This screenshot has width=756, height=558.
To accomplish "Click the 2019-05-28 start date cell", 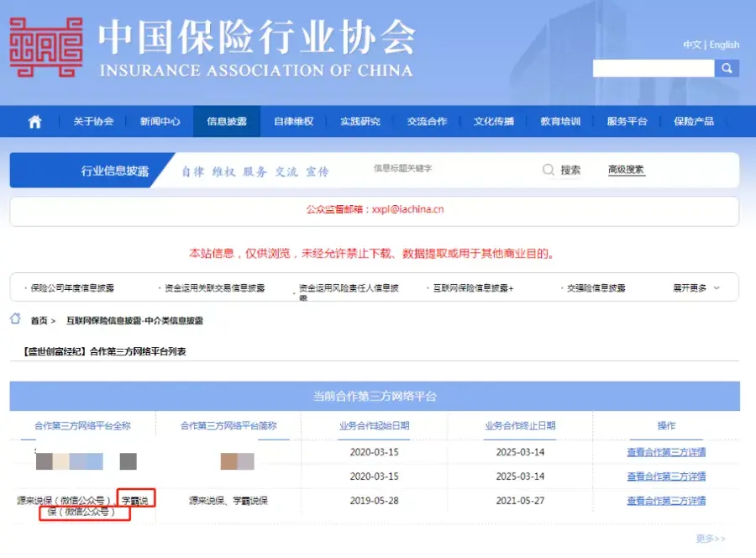I will [x=374, y=501].
